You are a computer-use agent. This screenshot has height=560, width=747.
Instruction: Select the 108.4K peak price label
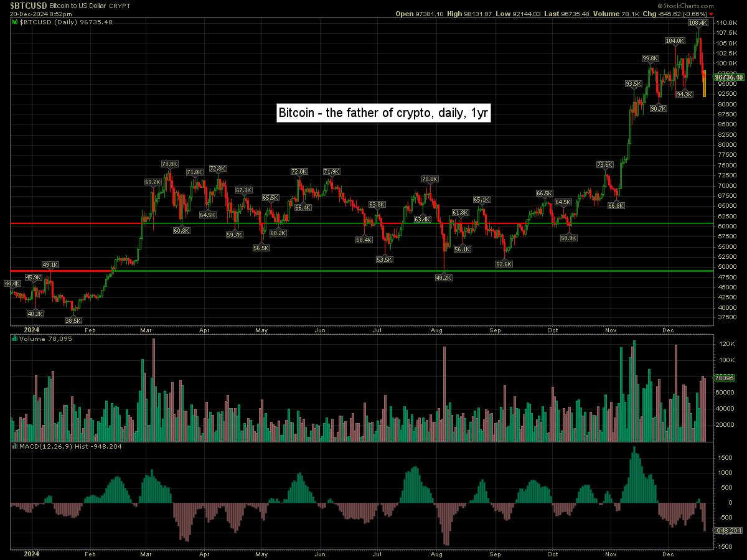697,22
